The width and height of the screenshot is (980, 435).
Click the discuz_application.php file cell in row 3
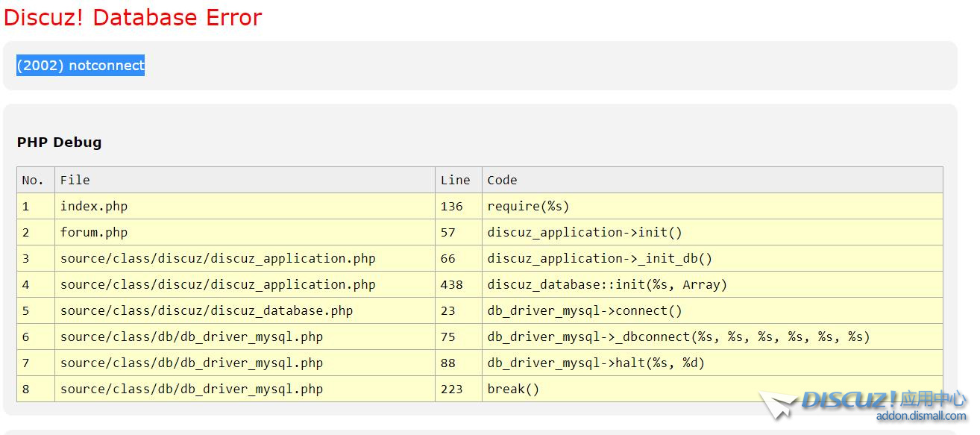[x=245, y=258]
